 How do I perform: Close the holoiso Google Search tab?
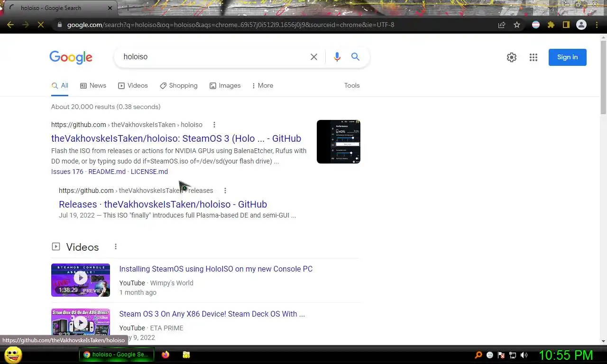coord(110,8)
